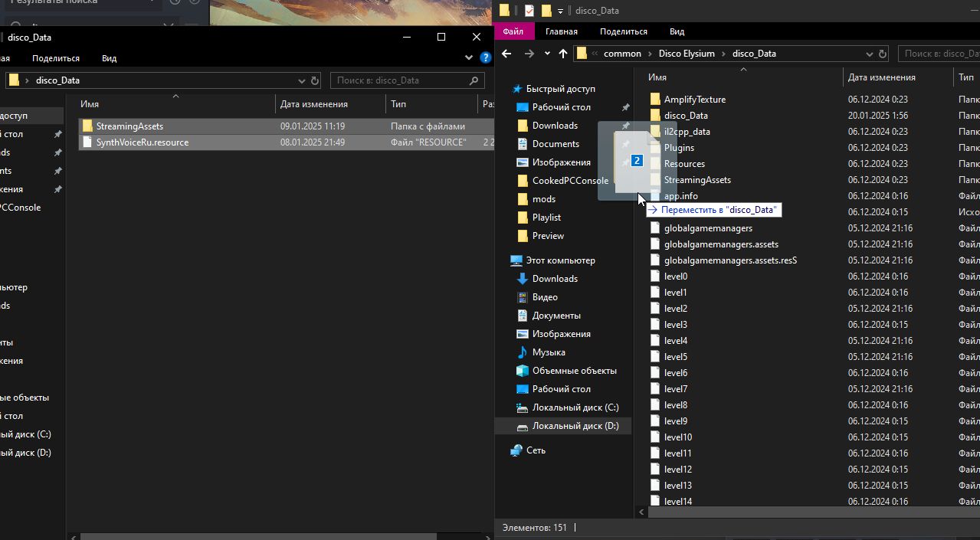Select StreamingAssets folder in left window
Screen dimensions: 980x540
click(x=129, y=126)
